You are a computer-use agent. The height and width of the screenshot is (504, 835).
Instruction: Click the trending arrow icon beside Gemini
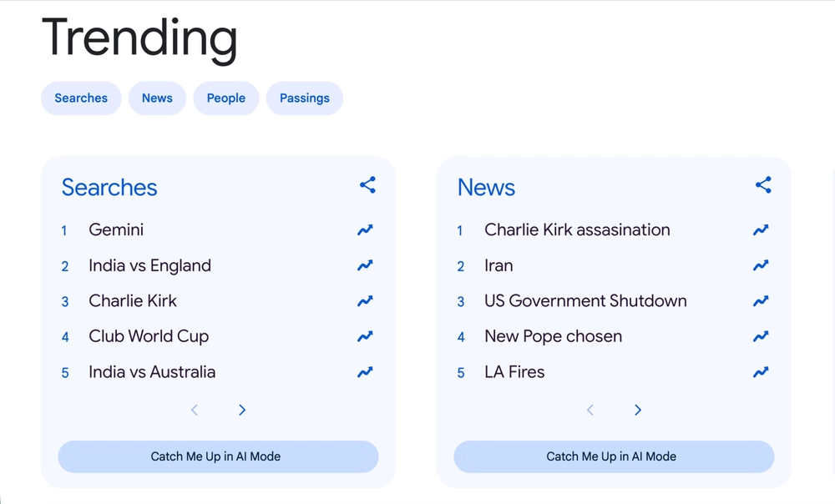[x=365, y=229]
